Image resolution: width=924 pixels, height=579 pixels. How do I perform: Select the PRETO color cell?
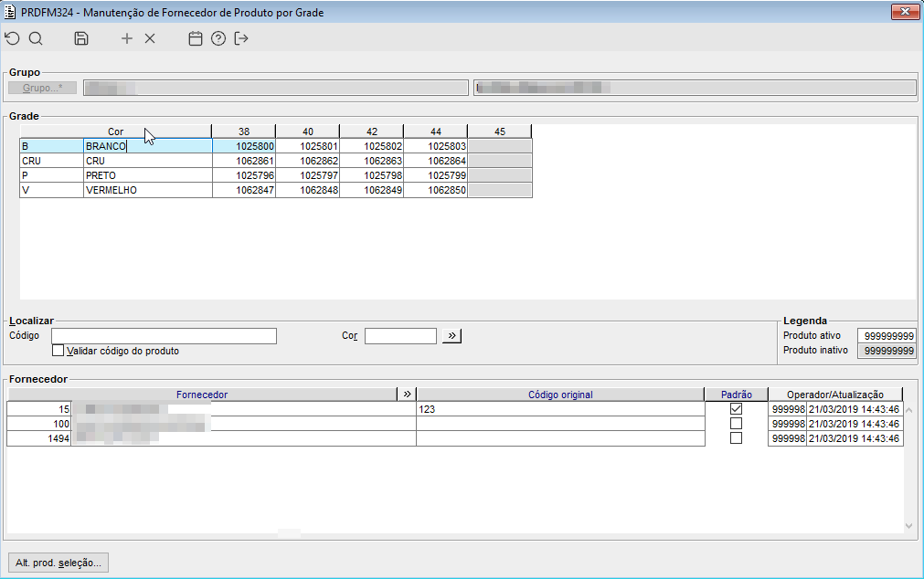click(148, 175)
